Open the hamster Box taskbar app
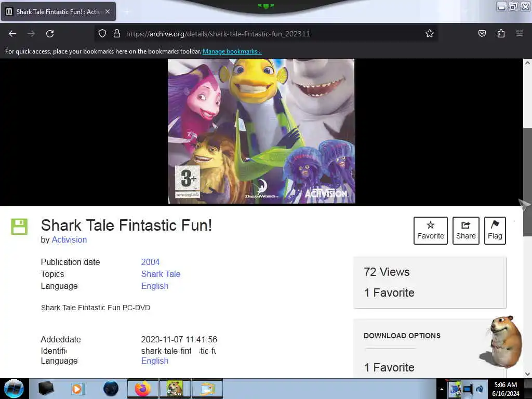The image size is (532, 399). point(175,389)
